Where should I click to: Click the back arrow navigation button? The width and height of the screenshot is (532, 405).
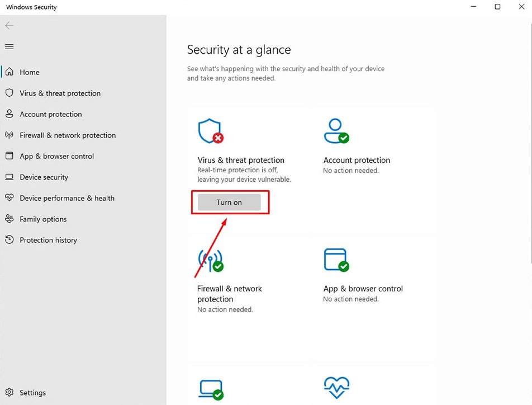pos(9,25)
